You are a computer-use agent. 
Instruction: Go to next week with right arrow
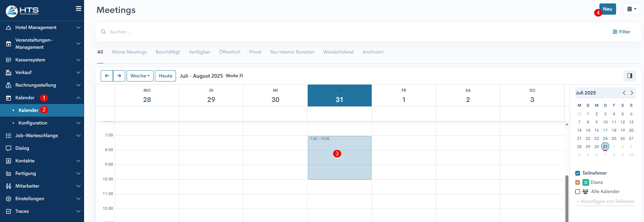click(x=119, y=76)
